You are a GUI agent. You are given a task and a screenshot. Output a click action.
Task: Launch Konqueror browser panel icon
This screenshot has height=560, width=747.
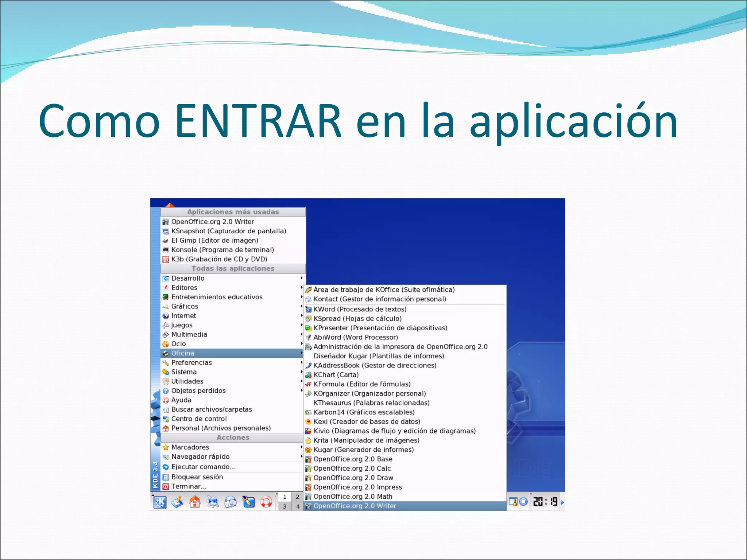click(213, 502)
